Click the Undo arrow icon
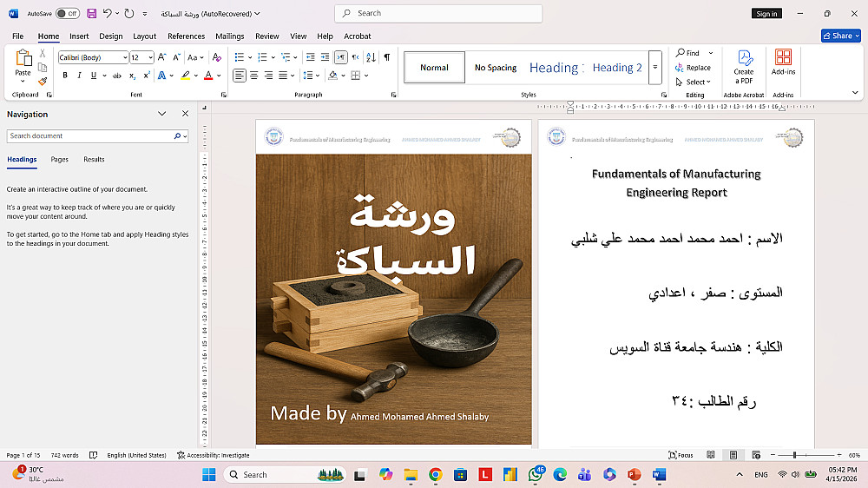Image resolution: width=868 pixels, height=488 pixels. (108, 13)
